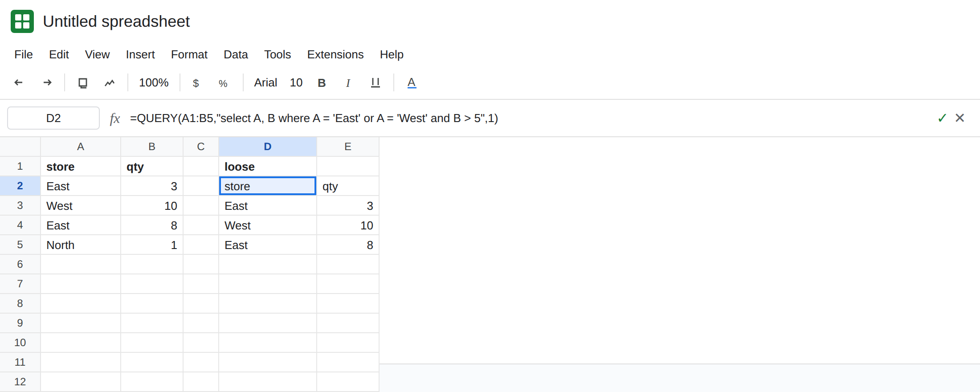Screen dimensions: 980x392
Task: Open the font size 10 dropdown
Action: [x=296, y=83]
